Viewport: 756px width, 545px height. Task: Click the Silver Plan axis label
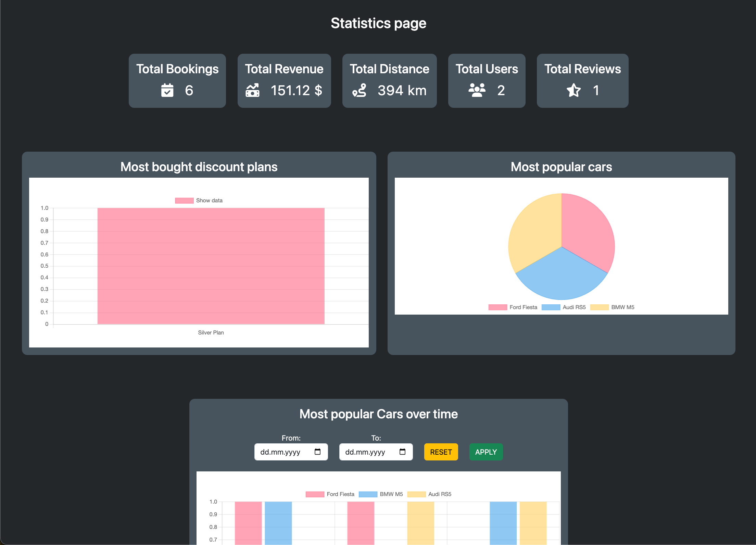(x=211, y=333)
